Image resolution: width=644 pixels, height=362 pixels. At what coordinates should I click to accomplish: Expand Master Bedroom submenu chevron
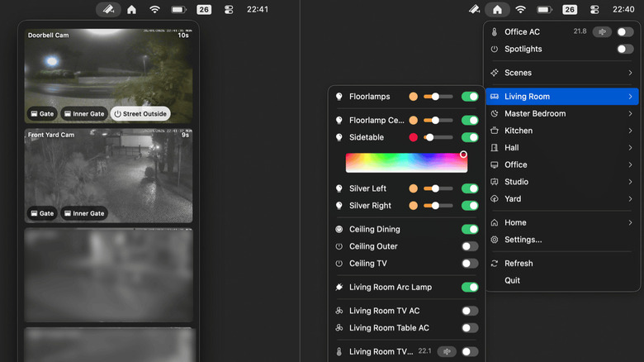(630, 113)
